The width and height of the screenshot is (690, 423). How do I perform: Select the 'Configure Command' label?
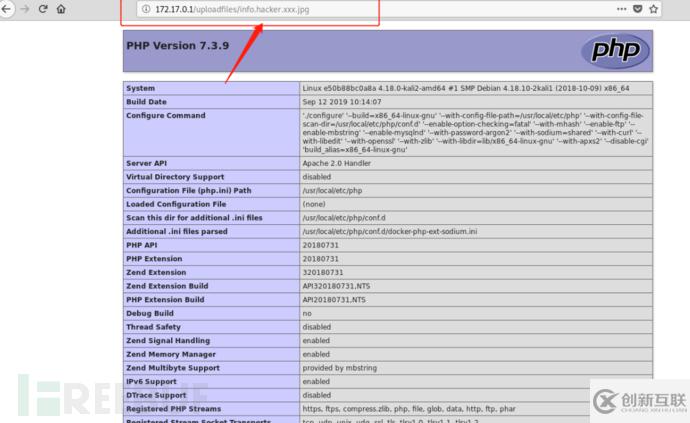click(165, 115)
